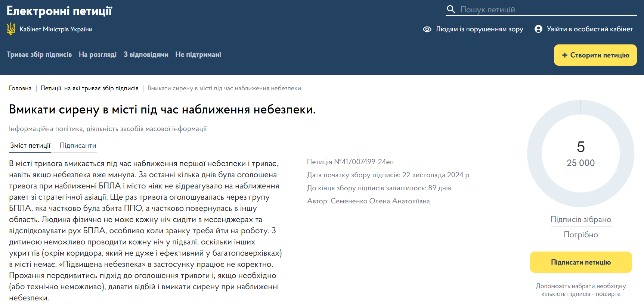Click petition number Петиція №41/007499-24еп
Image resolution: width=644 pixels, height=306 pixels.
[350, 162]
